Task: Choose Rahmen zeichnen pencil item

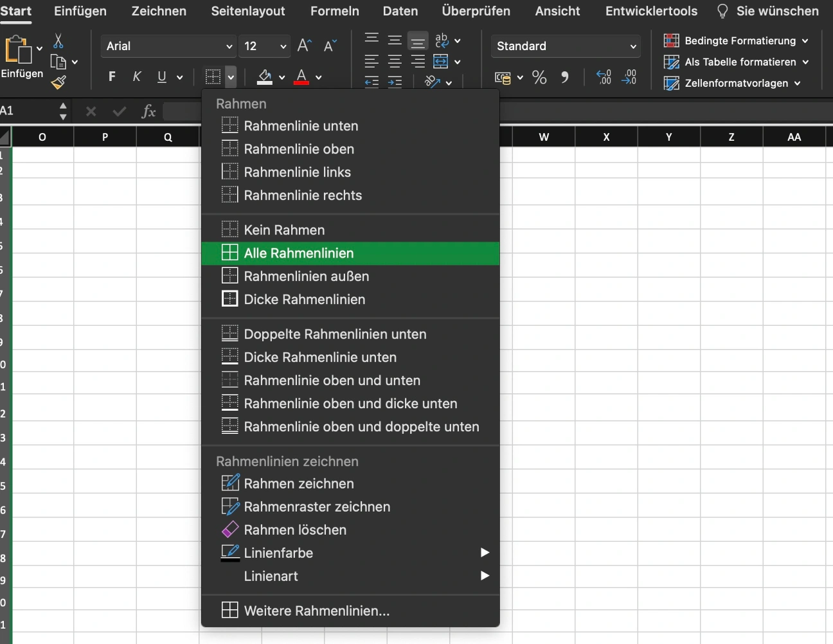Action: pyautogui.click(x=350, y=483)
